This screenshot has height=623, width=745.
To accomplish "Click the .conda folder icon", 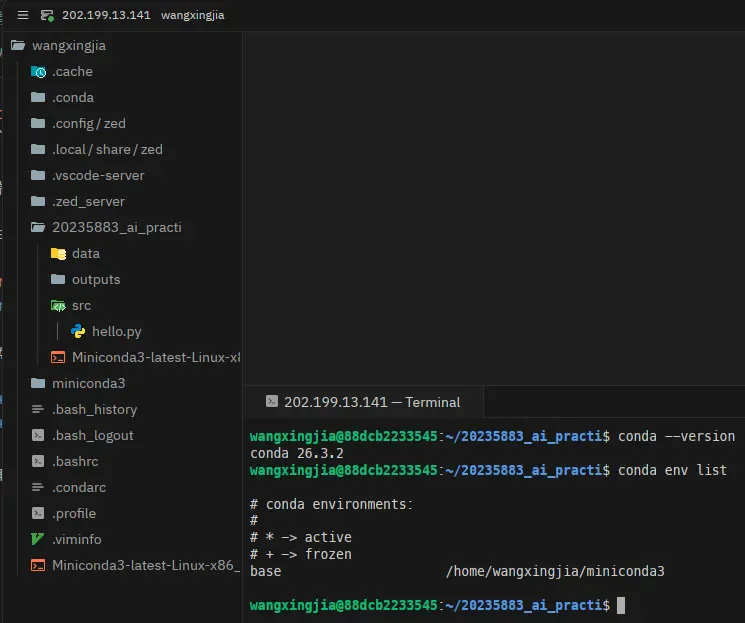I will 38,97.
